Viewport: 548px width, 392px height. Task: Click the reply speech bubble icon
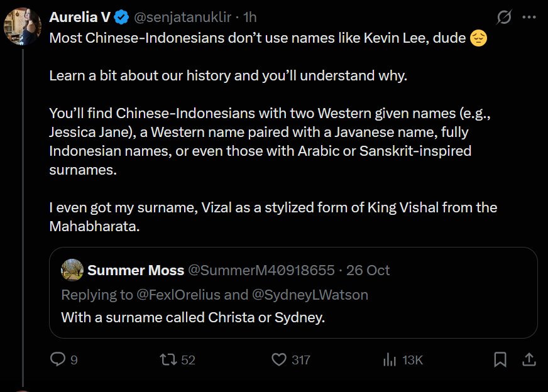click(58, 359)
